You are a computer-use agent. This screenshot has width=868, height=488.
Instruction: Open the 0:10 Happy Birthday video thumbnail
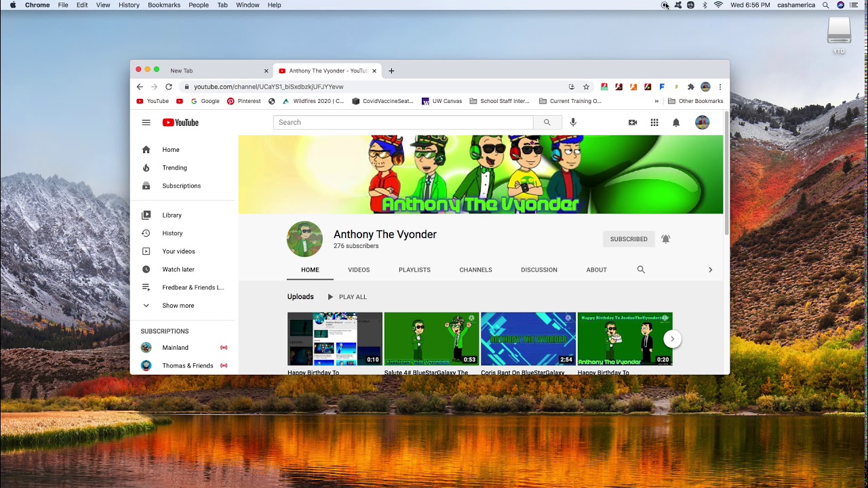point(335,339)
